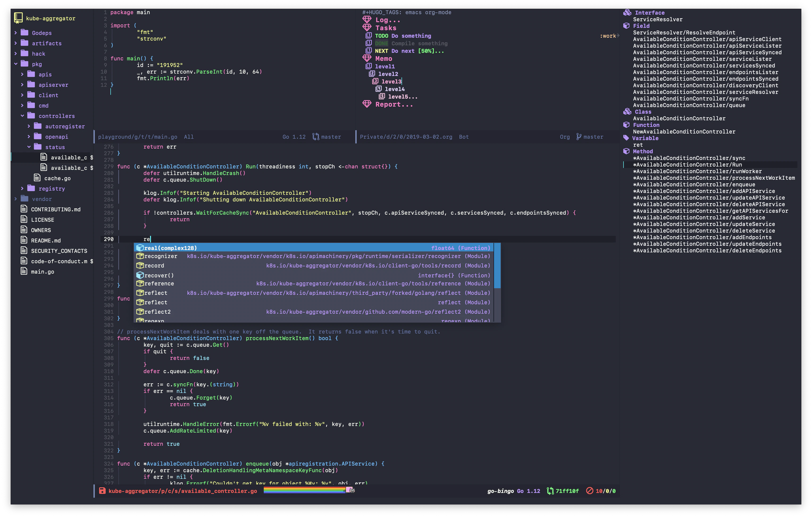Jump to NewAvailableConditionController function entry

pyautogui.click(x=684, y=131)
